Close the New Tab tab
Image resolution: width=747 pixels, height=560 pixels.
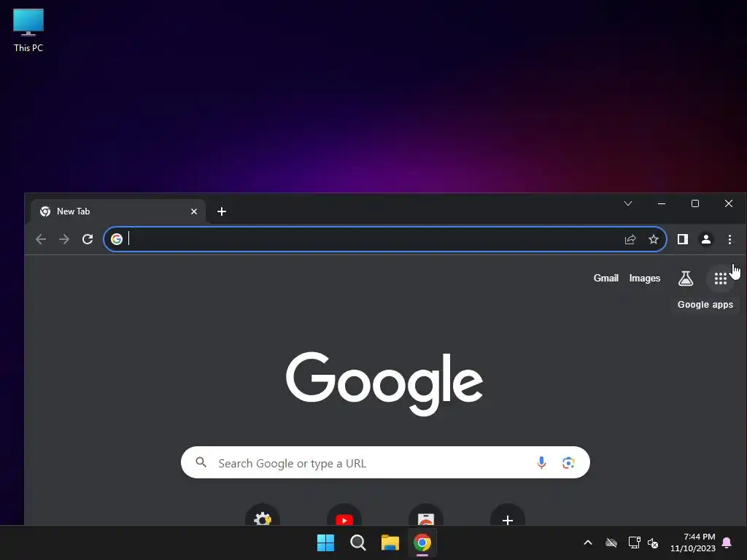(194, 211)
